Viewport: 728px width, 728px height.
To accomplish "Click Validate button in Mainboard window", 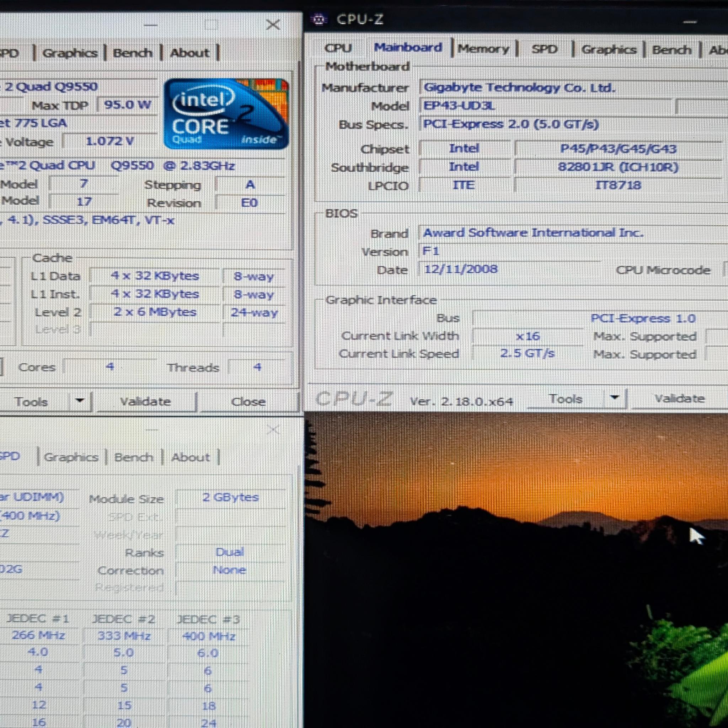I will click(679, 399).
